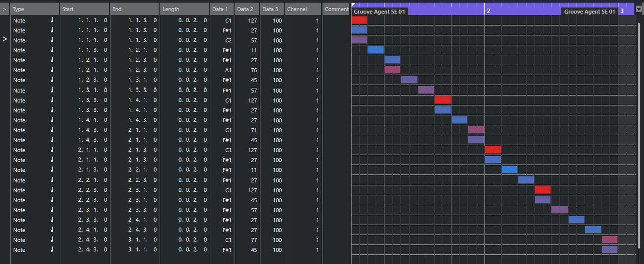Select the event block for the A1 note

click(392, 70)
